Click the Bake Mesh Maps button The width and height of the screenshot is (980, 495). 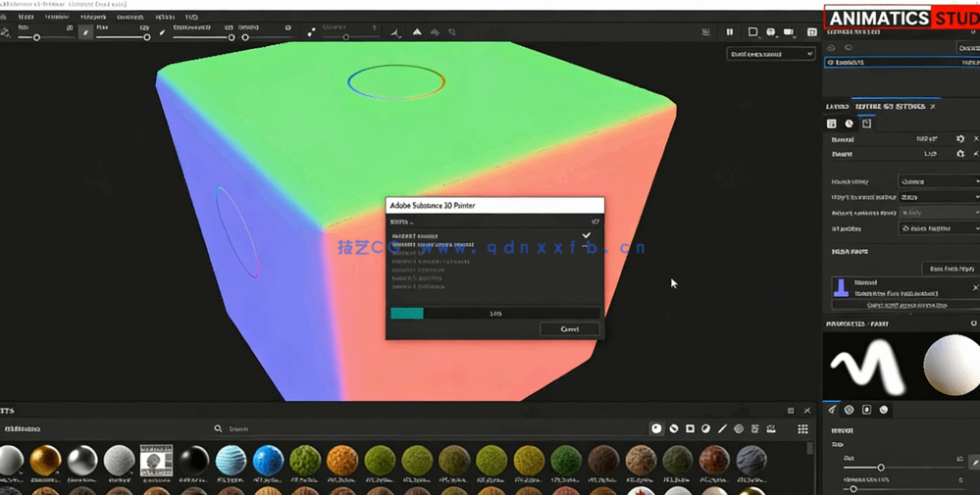tap(951, 269)
